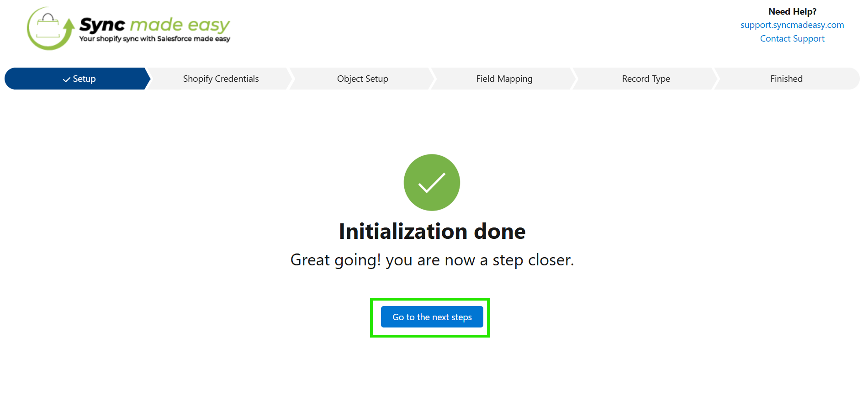Click the Salesforce tagline under the logo
The image size is (868, 396).
tap(154, 39)
